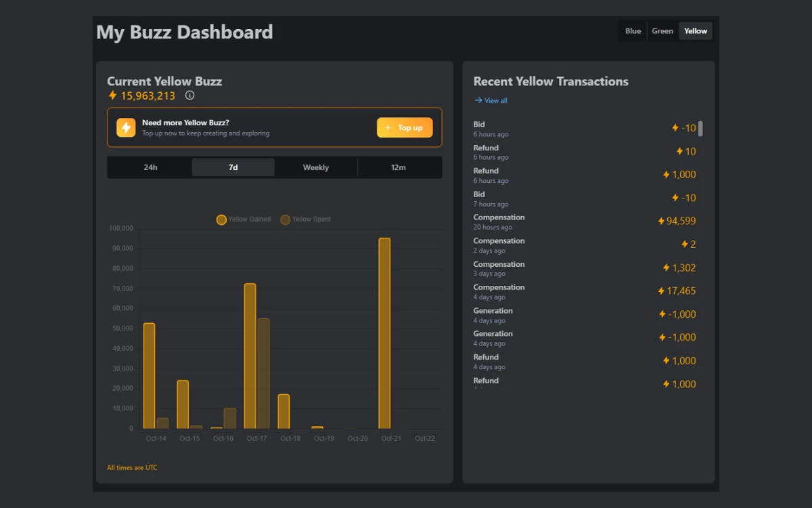The height and width of the screenshot is (508, 812).
Task: Switch to the Green buzz tab
Action: pyautogui.click(x=662, y=30)
